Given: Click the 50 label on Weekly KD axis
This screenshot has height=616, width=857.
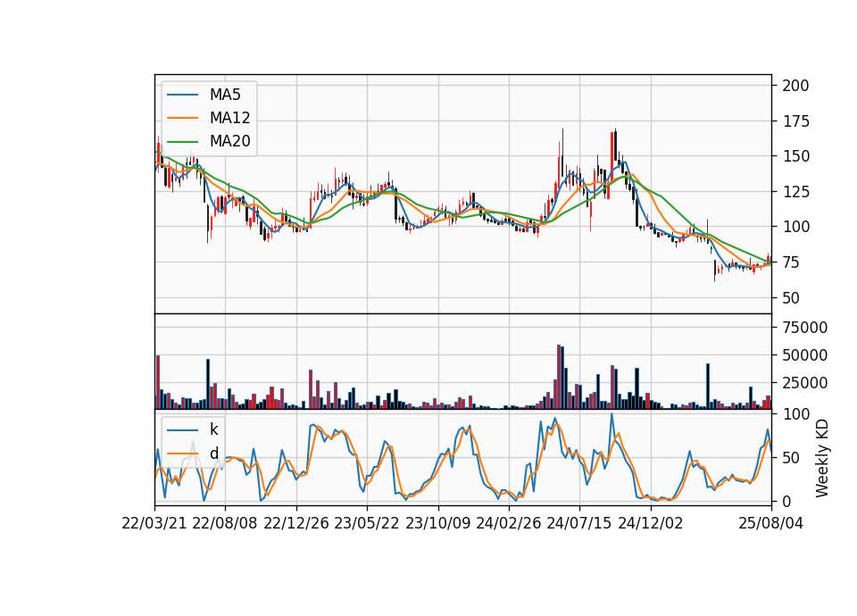Looking at the screenshot, I should pyautogui.click(x=792, y=457).
